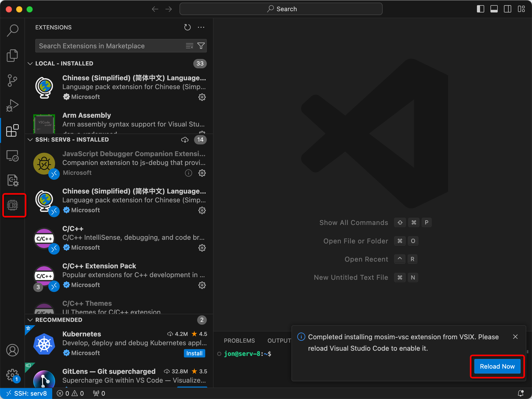This screenshot has width=532, height=399.
Task: Open the Kubernetes extension entry
Action: pos(119,343)
